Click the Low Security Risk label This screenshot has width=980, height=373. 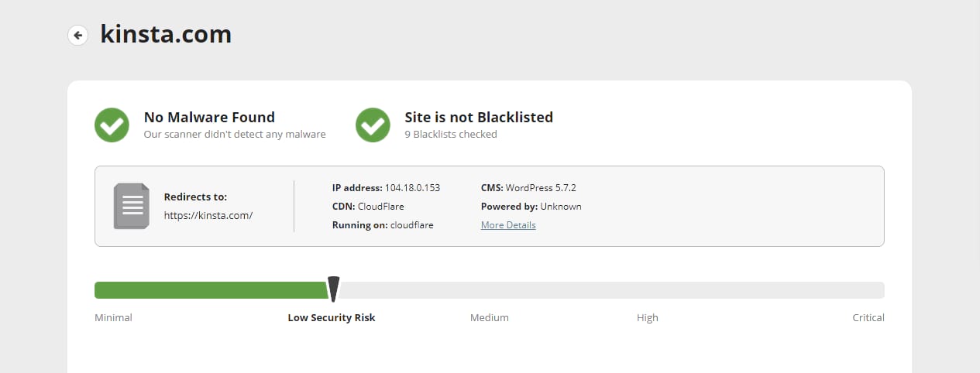click(332, 318)
